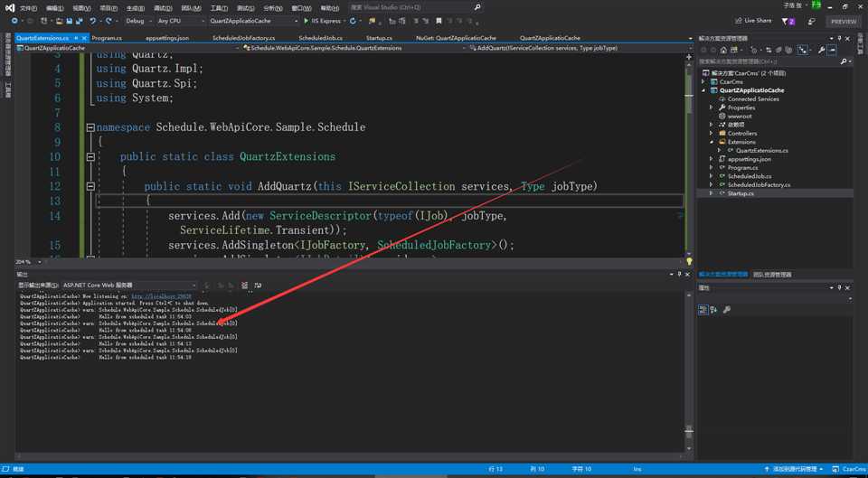Viewport: 868px width, 478px height.
Task: Switch to the NuGet: QuartZApplicatioCache tab
Action: click(x=456, y=38)
